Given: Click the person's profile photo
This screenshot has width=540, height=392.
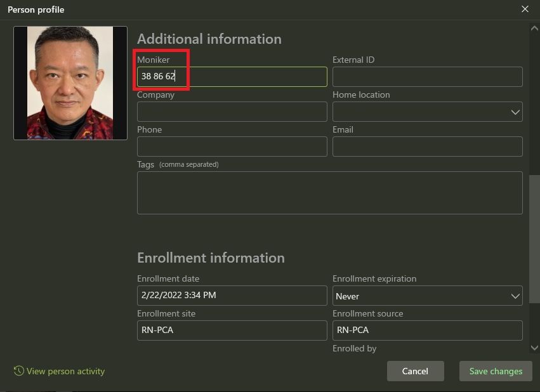Looking at the screenshot, I should click(70, 83).
